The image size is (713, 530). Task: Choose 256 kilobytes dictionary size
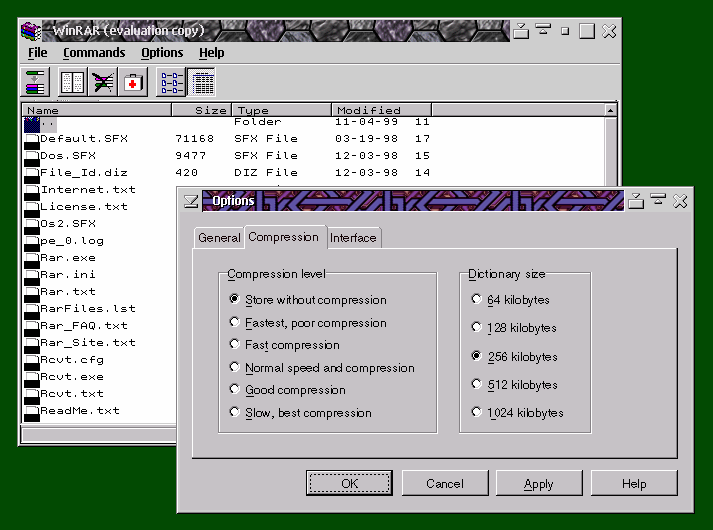pos(514,356)
